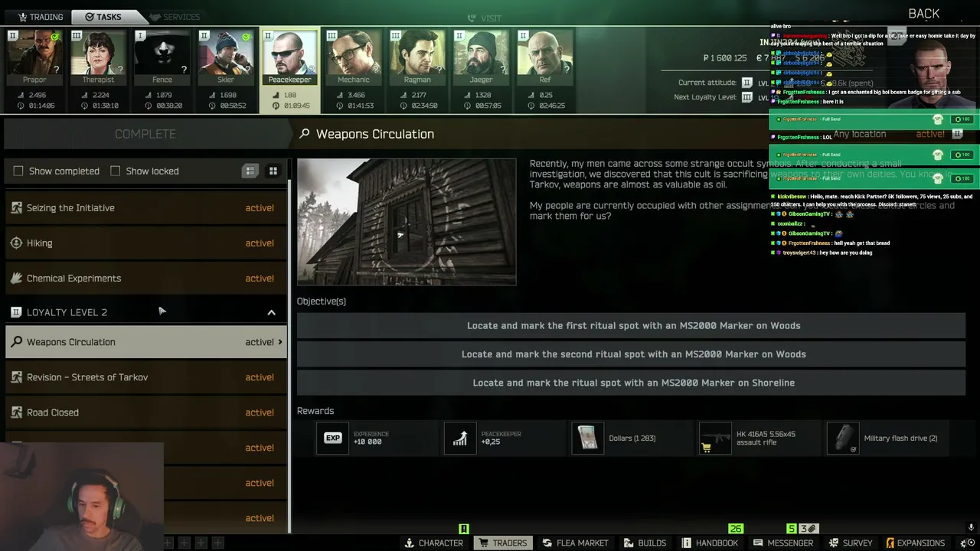The image size is (980, 551).
Task: Click the Hiking task crosshair icon
Action: pos(16,243)
